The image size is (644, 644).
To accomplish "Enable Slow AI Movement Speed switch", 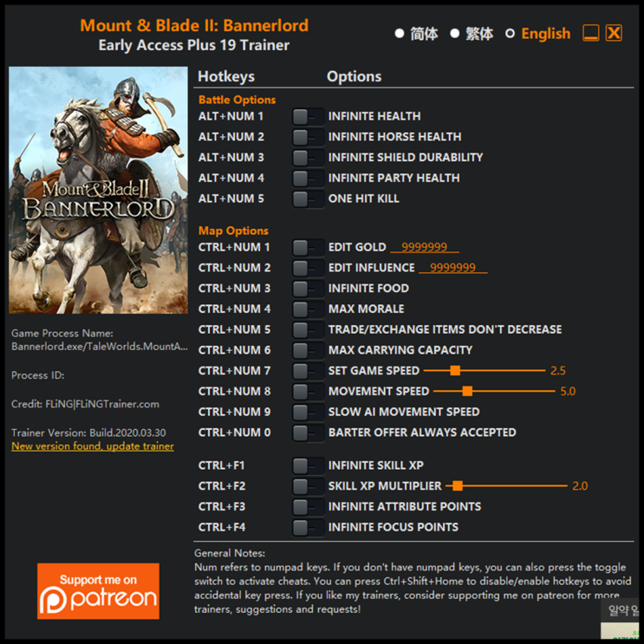I will pyautogui.click(x=308, y=412).
